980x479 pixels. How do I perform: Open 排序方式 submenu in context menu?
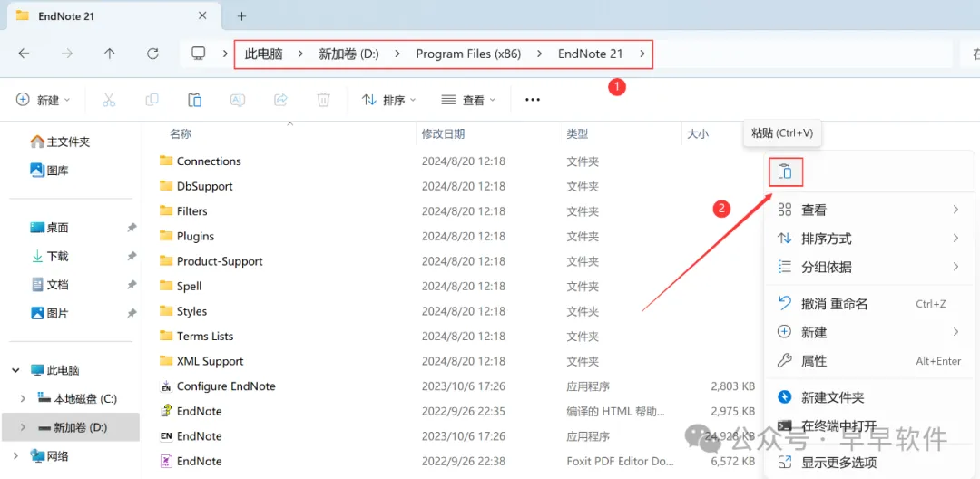point(869,239)
